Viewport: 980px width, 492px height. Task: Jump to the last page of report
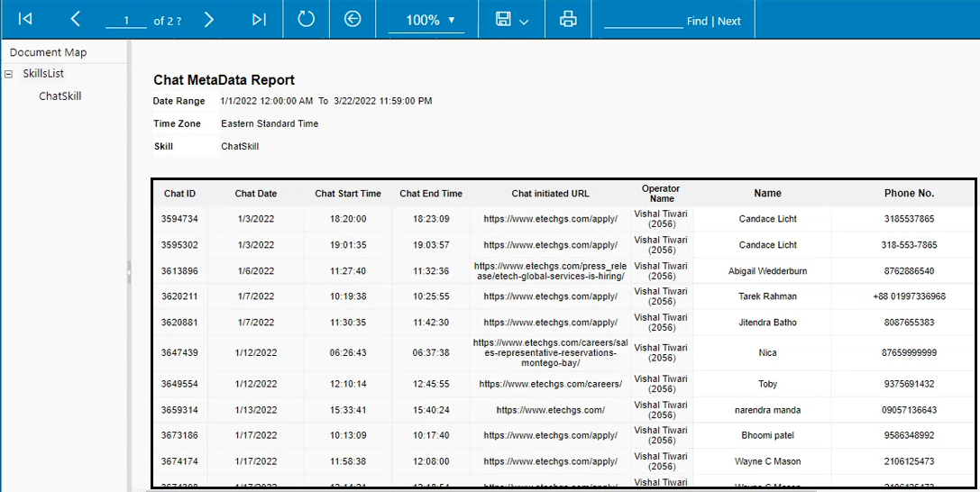[x=259, y=20]
